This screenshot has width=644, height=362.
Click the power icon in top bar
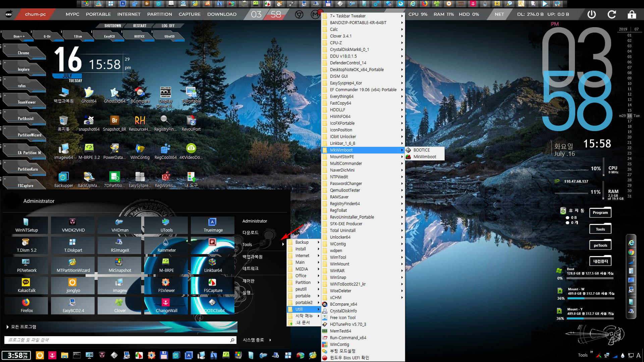click(x=592, y=14)
